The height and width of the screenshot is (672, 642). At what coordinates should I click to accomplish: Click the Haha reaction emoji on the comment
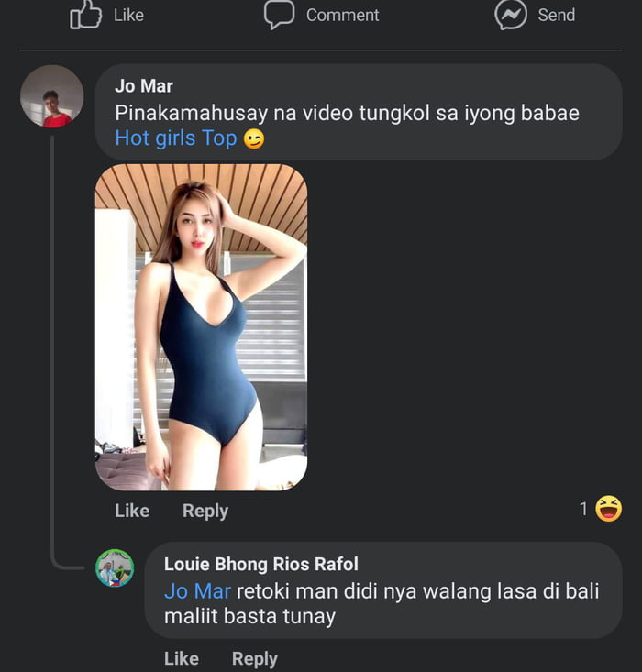[x=608, y=509]
